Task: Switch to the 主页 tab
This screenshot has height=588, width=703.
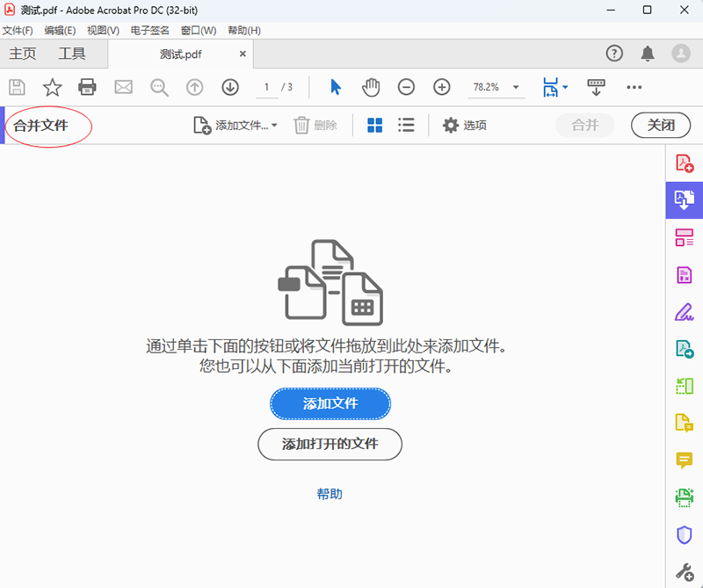Action: click(x=23, y=54)
